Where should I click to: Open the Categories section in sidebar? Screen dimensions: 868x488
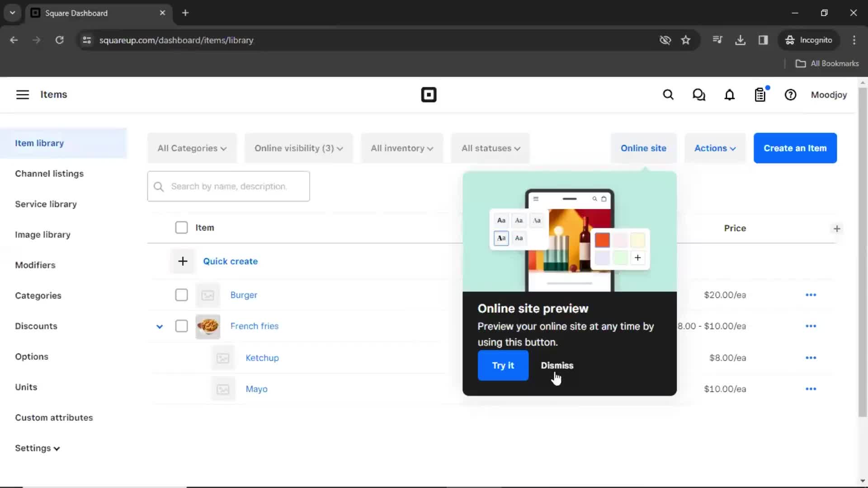pos(38,296)
